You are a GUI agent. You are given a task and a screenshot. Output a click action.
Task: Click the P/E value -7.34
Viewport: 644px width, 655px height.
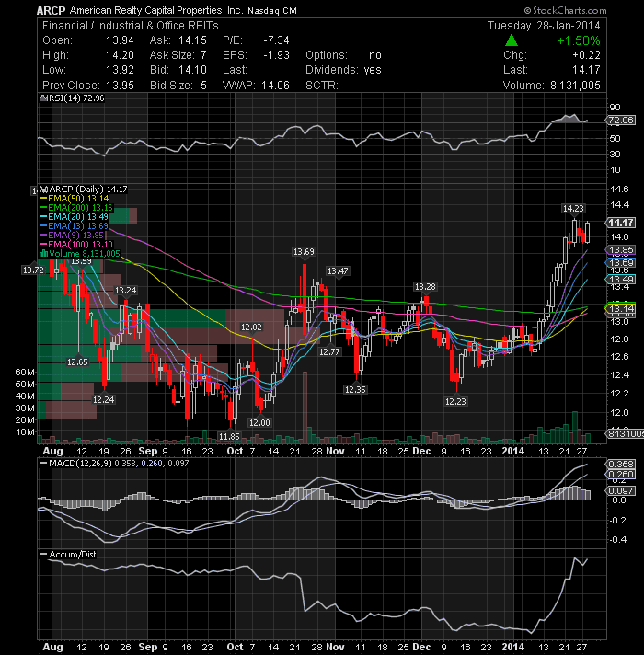pos(277,40)
